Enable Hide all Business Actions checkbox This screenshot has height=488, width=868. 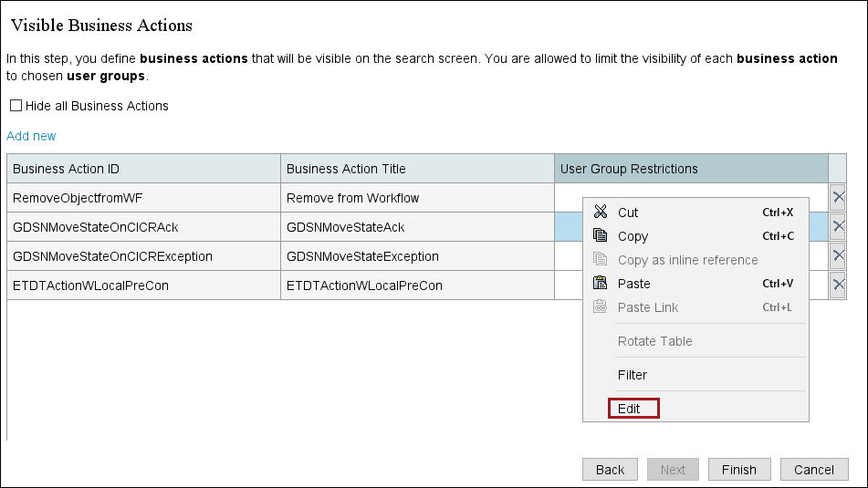pyautogui.click(x=16, y=106)
